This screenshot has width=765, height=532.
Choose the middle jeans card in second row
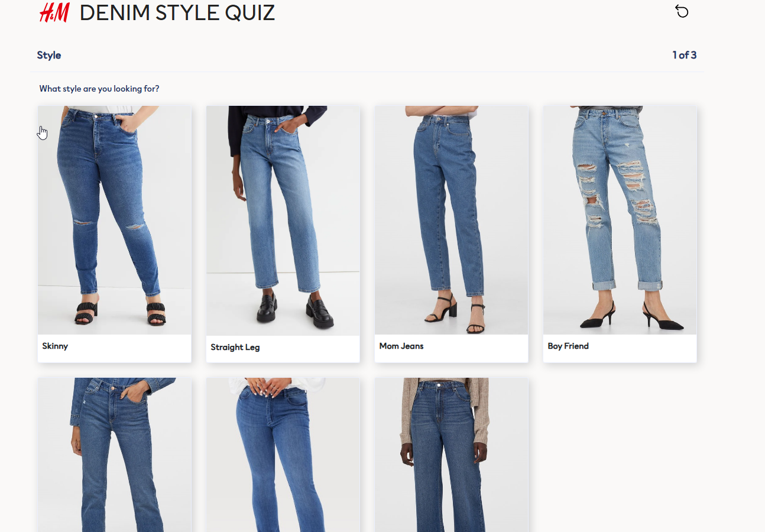(283, 455)
